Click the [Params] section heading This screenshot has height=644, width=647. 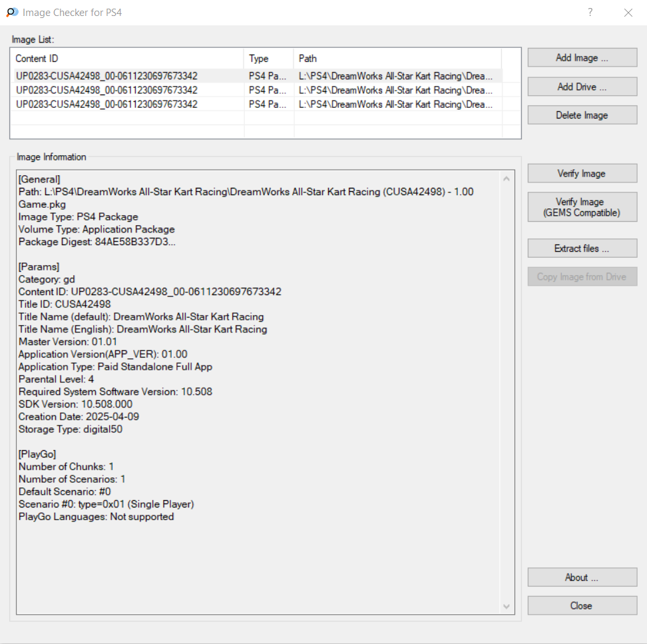39,267
